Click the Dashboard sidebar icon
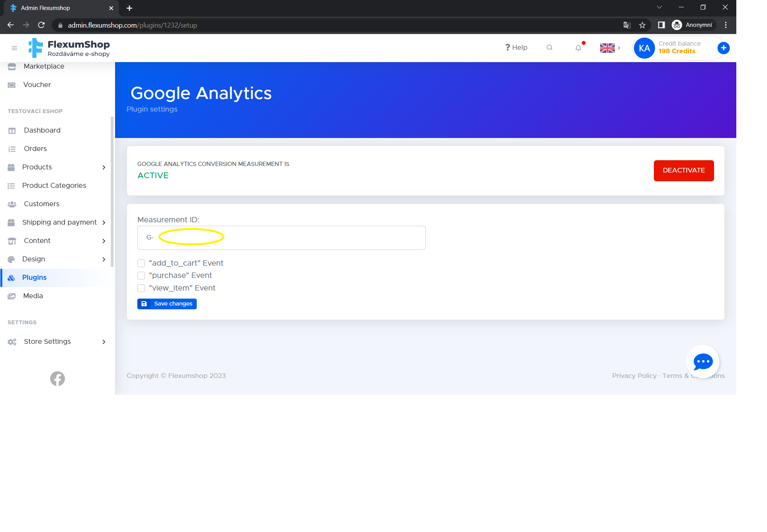This screenshot has height=532, width=767. point(12,131)
